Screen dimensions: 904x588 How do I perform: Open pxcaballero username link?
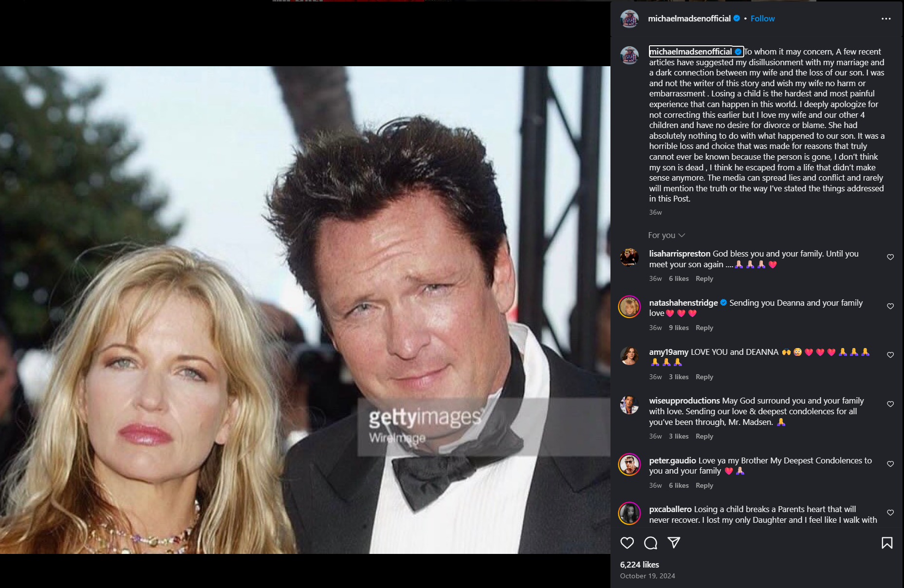(x=670, y=509)
